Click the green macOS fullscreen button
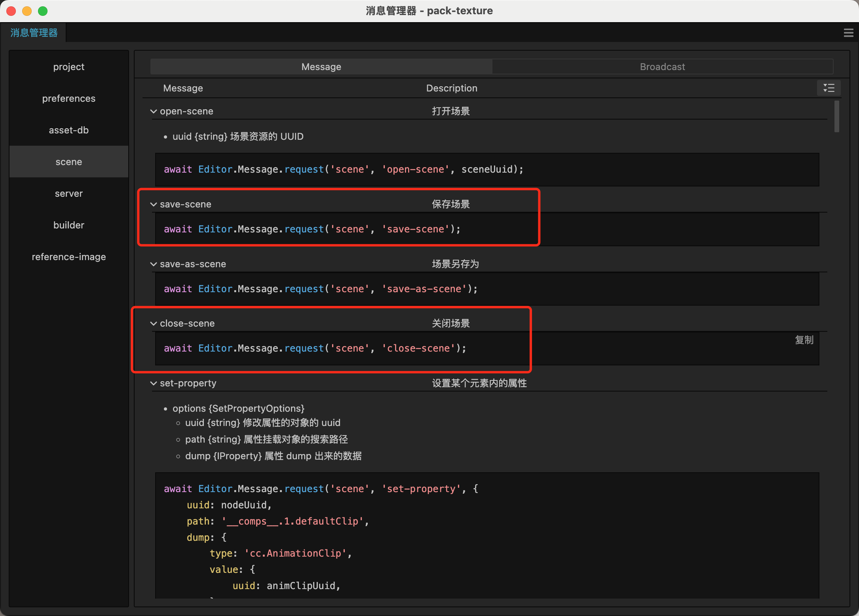This screenshot has width=859, height=616. [x=43, y=11]
